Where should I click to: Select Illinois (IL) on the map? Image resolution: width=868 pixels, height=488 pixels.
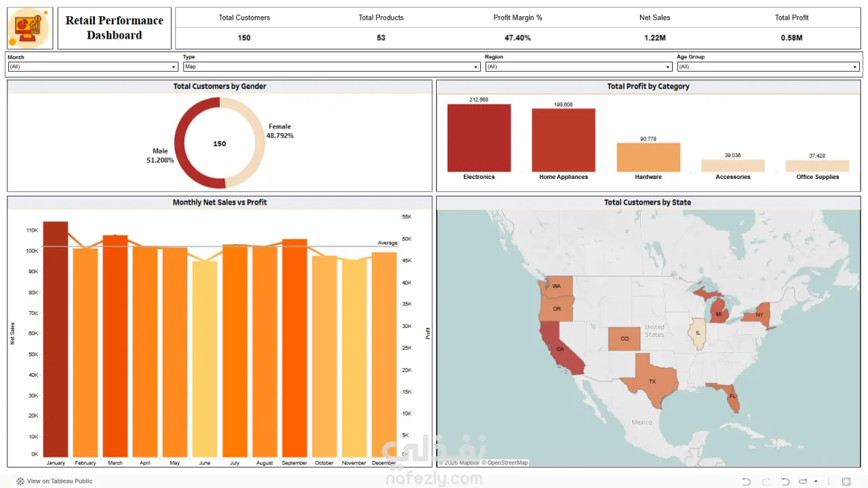click(x=697, y=333)
